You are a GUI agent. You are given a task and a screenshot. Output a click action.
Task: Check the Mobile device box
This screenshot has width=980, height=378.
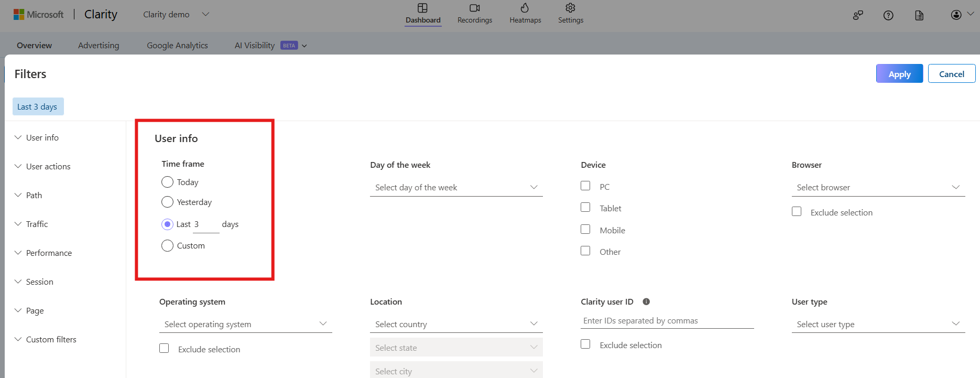(585, 229)
